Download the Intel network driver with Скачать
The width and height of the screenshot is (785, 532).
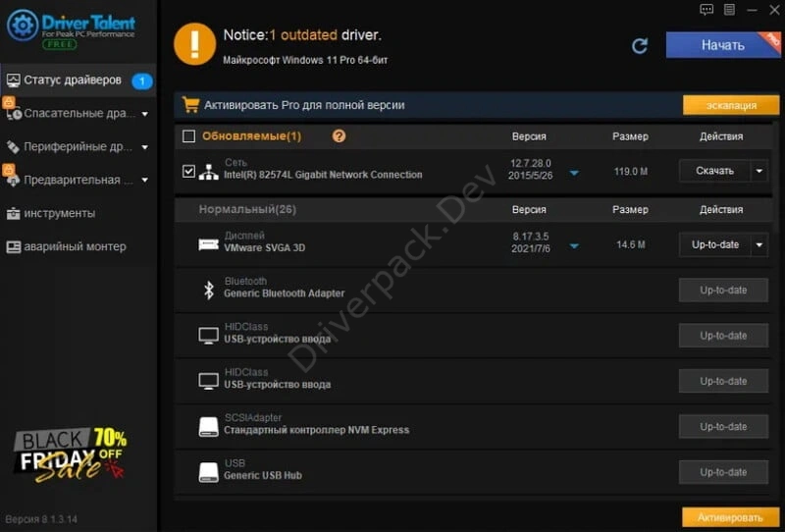click(x=714, y=171)
